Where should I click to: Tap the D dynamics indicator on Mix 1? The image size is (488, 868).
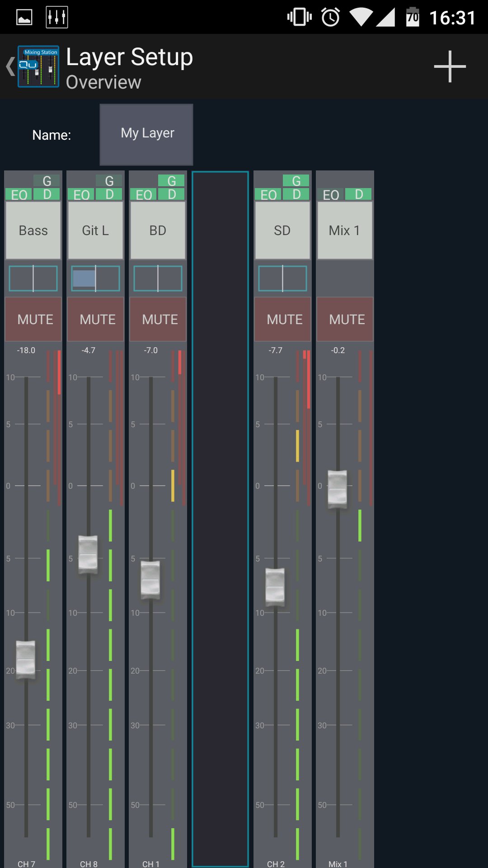point(358,194)
